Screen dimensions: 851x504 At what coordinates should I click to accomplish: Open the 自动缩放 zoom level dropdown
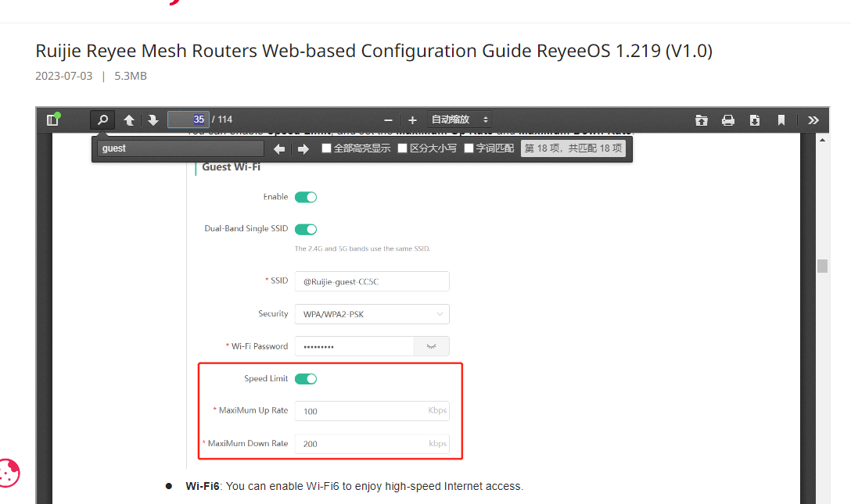point(459,120)
